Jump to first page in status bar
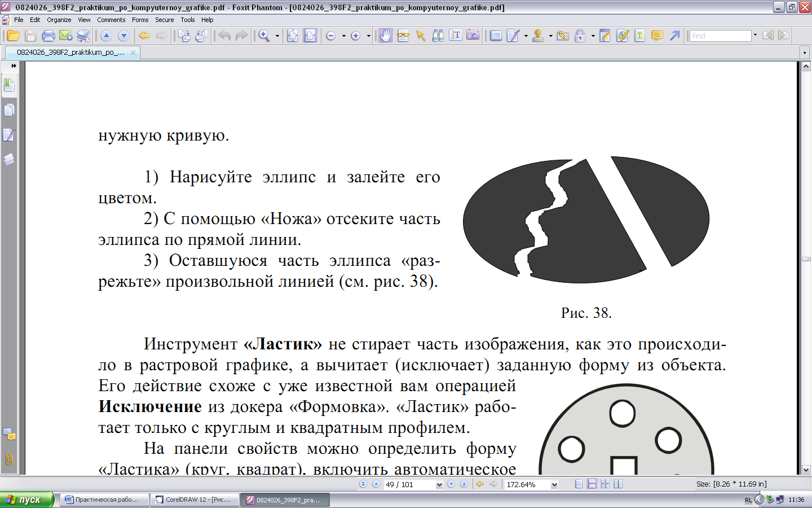This screenshot has width=812, height=508. pyautogui.click(x=363, y=484)
